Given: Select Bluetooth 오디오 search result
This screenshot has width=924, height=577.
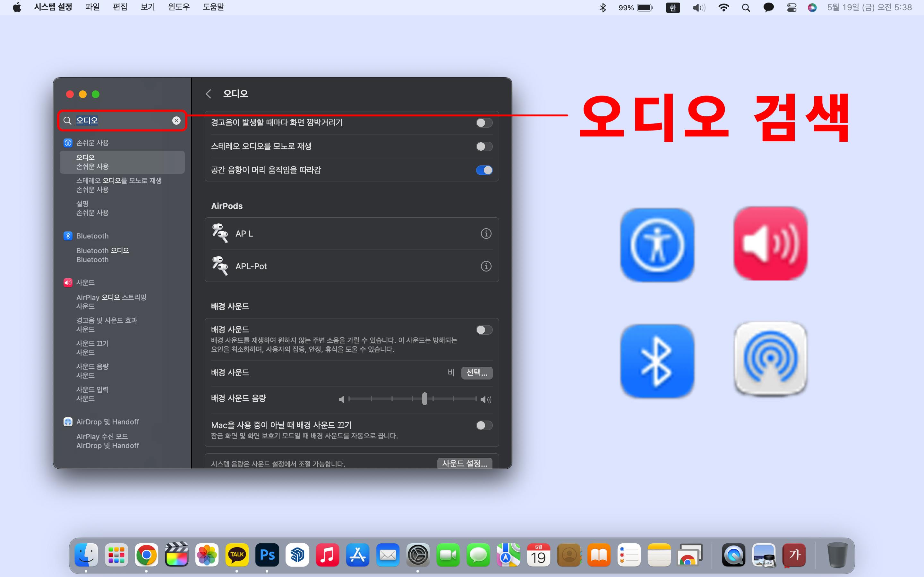Looking at the screenshot, I should (x=103, y=255).
